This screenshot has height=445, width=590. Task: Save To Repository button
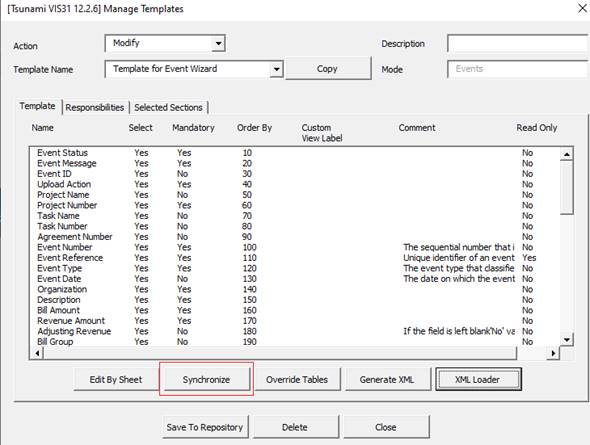coord(205,427)
